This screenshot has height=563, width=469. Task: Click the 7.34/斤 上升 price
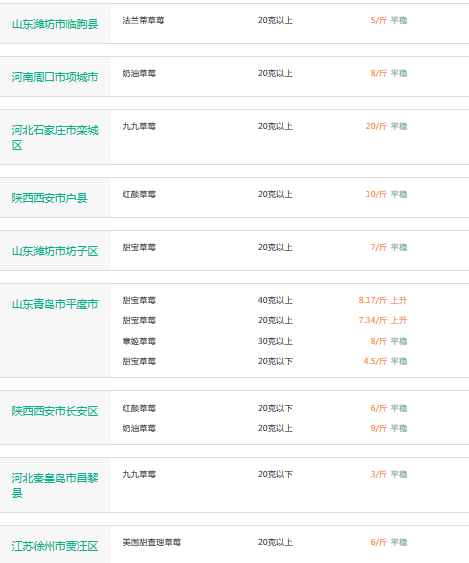click(x=382, y=320)
